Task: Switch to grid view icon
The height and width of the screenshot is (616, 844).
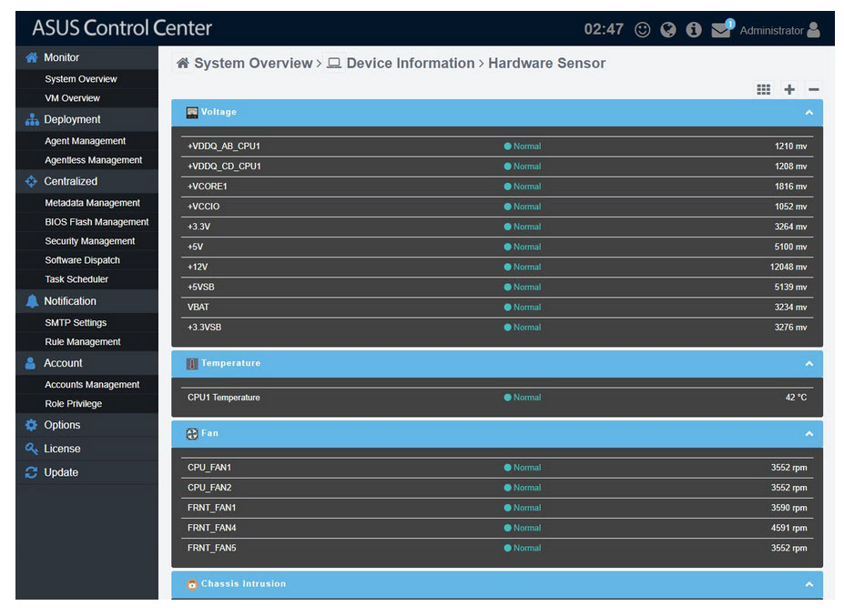Action: 763,89
